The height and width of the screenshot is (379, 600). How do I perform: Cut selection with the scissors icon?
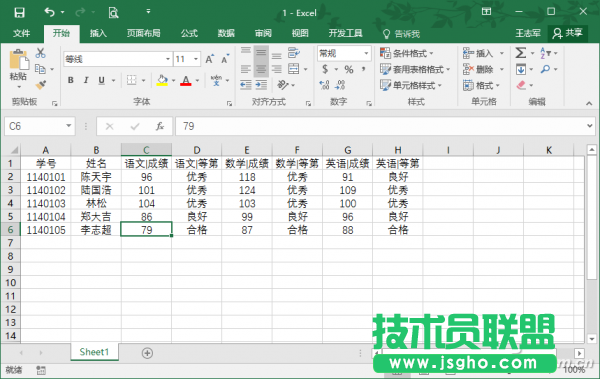[x=40, y=53]
